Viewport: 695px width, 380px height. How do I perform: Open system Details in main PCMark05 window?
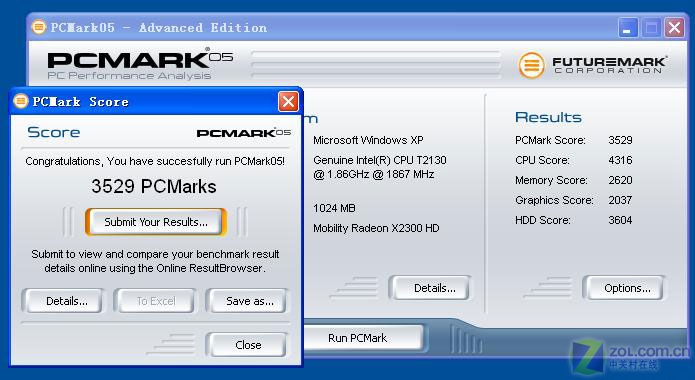click(x=429, y=288)
